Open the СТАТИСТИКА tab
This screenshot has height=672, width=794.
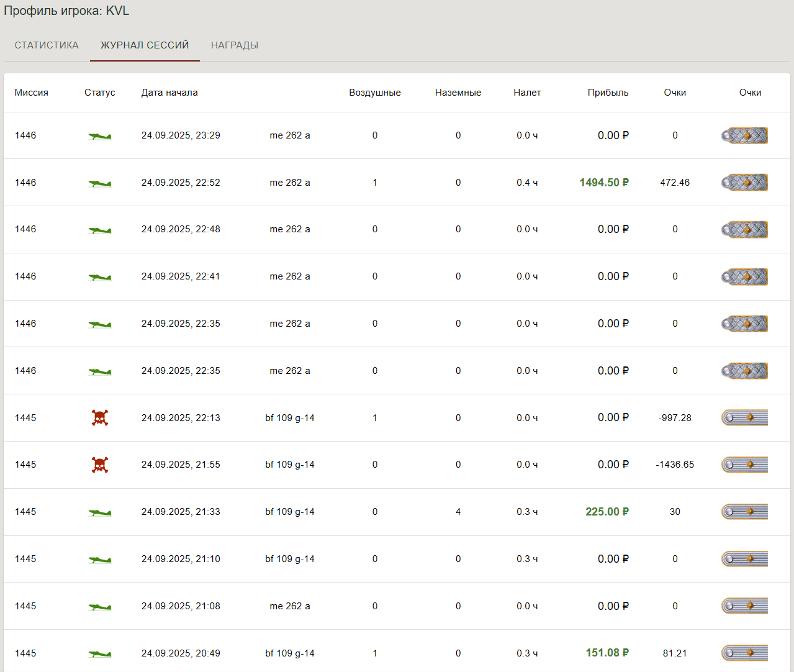(47, 45)
